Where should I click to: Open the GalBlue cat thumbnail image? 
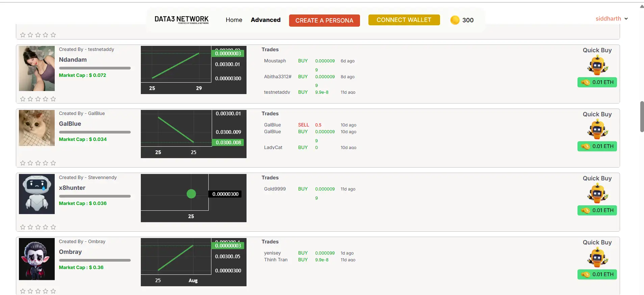(37, 128)
